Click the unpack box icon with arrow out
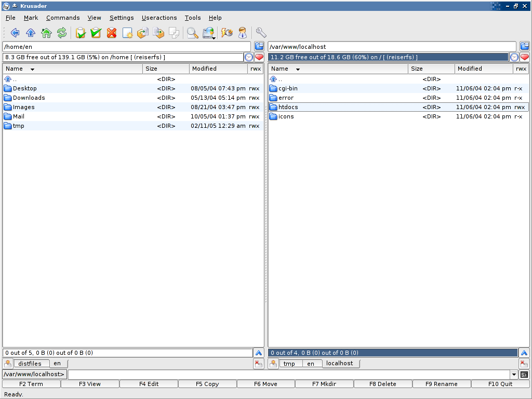The image size is (532, 399). [x=143, y=33]
